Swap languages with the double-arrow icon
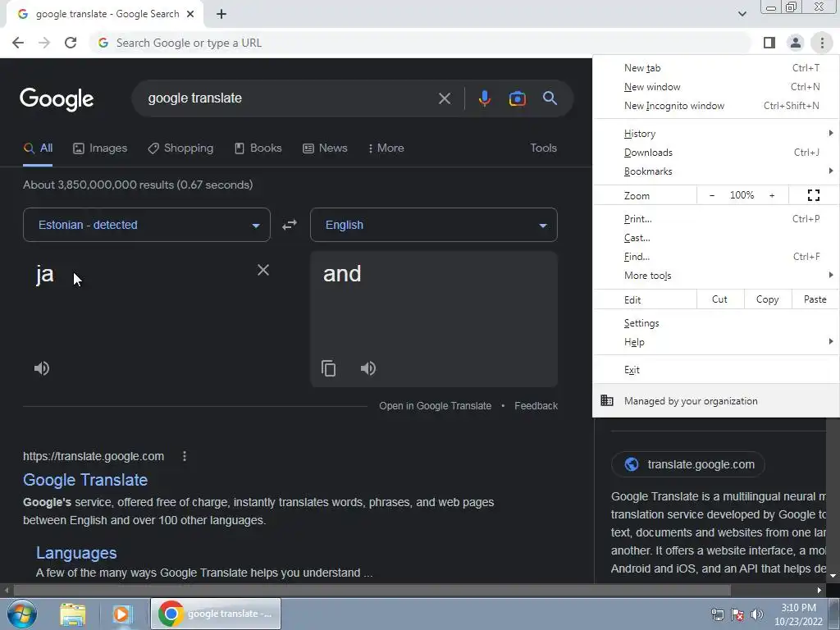This screenshot has width=840, height=630. [290, 225]
